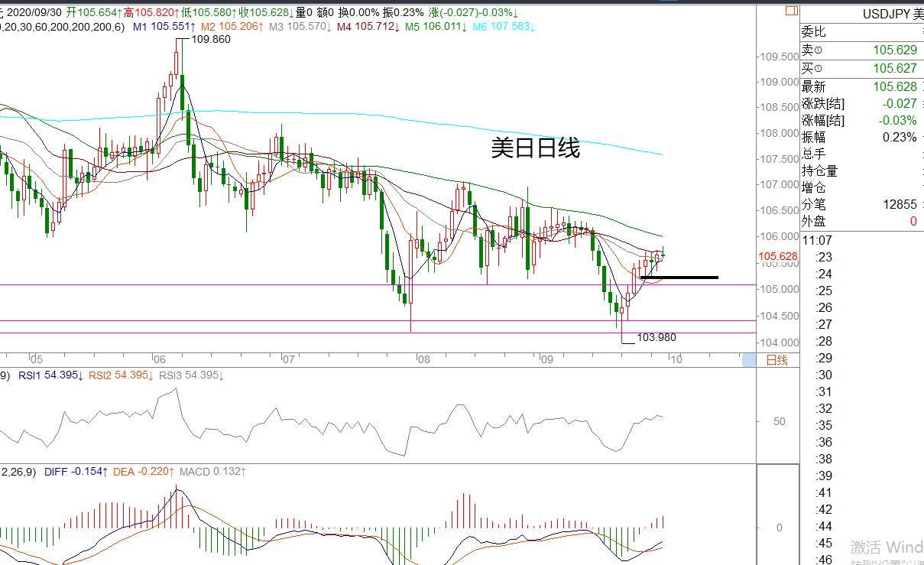Select the 分笔 count 12855
The image size is (924, 565).
900,205
